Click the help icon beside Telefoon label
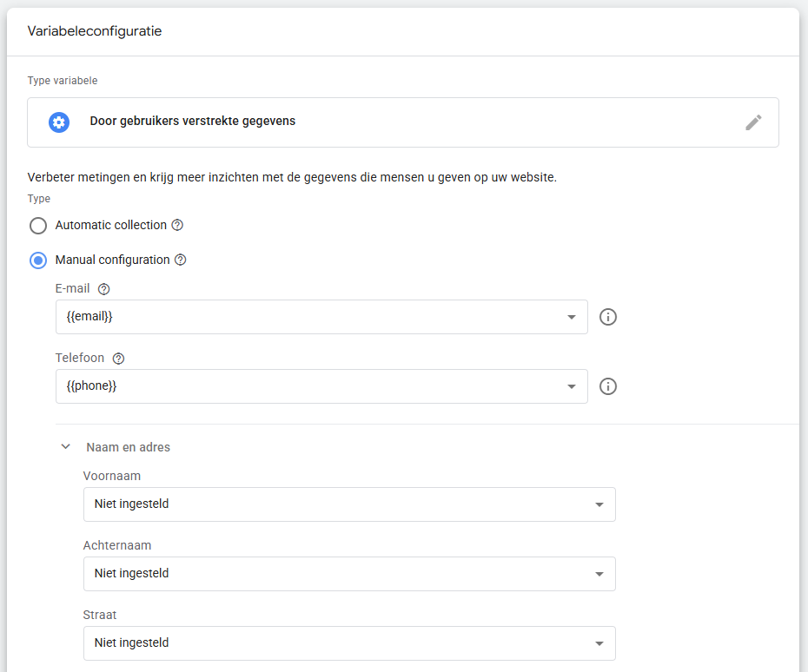 point(119,359)
